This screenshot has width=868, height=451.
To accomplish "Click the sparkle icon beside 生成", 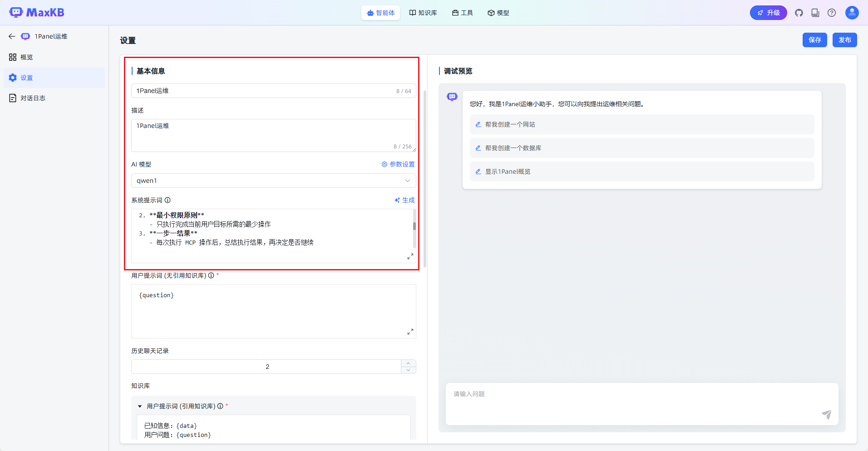I will [x=397, y=200].
